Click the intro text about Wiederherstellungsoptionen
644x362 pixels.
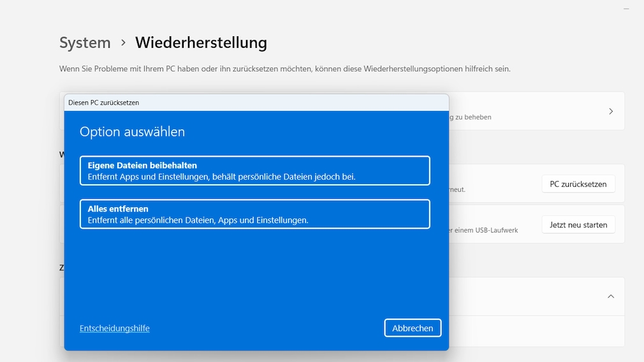pyautogui.click(x=284, y=69)
